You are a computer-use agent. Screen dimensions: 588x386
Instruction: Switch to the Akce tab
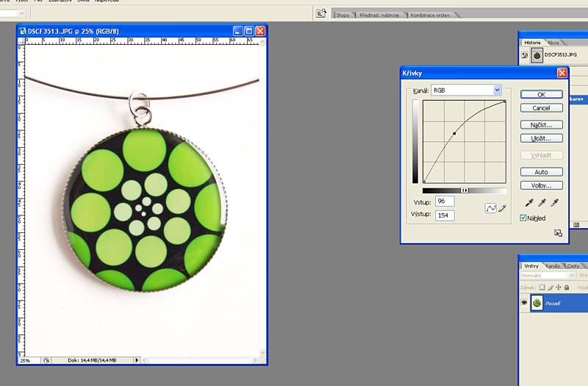[x=553, y=43]
